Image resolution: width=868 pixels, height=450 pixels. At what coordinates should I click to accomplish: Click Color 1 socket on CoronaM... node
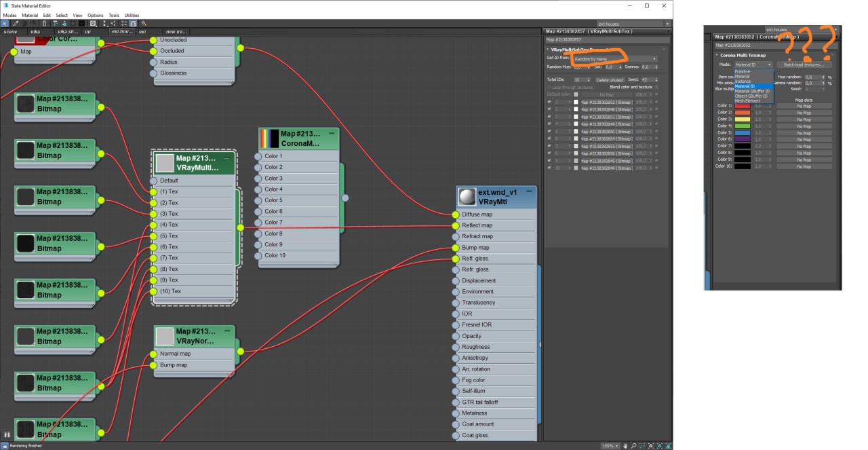[x=258, y=156]
